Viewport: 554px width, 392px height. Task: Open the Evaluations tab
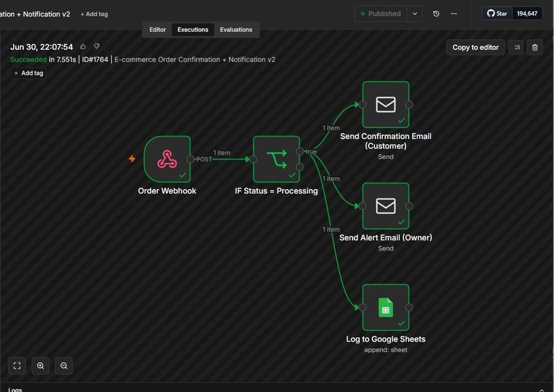pyautogui.click(x=236, y=30)
